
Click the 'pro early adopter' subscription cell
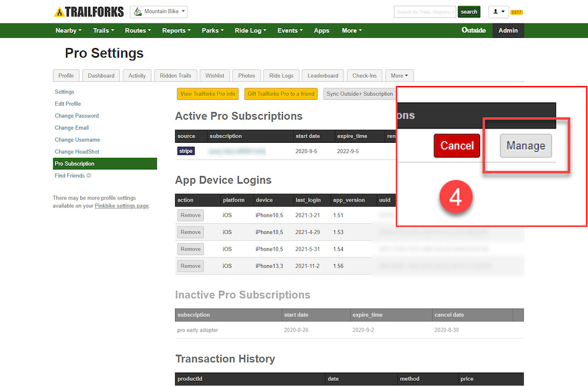(x=198, y=330)
